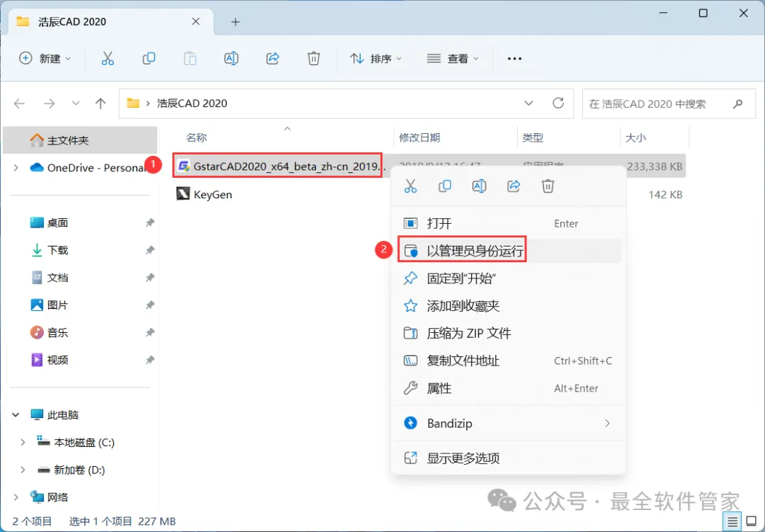This screenshot has height=532, width=765.
Task: Go up one folder level
Action: pyautogui.click(x=101, y=103)
